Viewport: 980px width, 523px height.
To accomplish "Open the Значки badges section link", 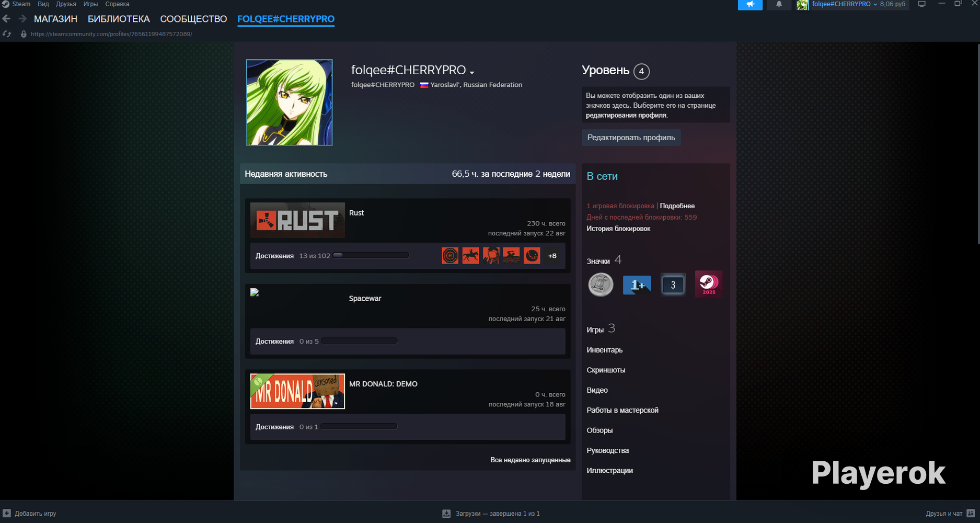I will 604,260.
